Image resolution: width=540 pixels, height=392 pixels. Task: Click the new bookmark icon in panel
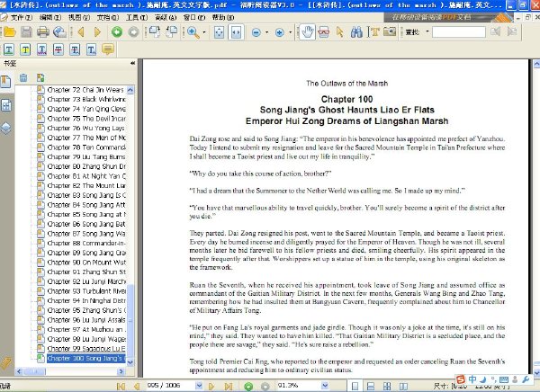pyautogui.click(x=40, y=78)
